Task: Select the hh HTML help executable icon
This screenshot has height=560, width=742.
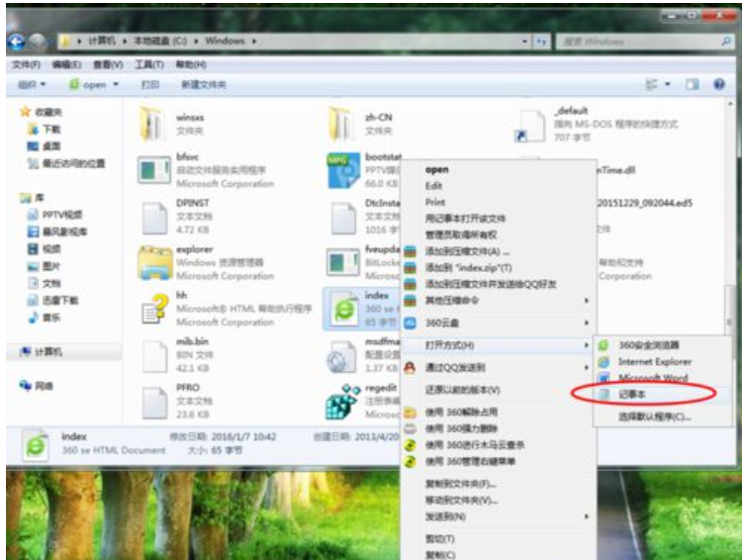Action: 155,310
